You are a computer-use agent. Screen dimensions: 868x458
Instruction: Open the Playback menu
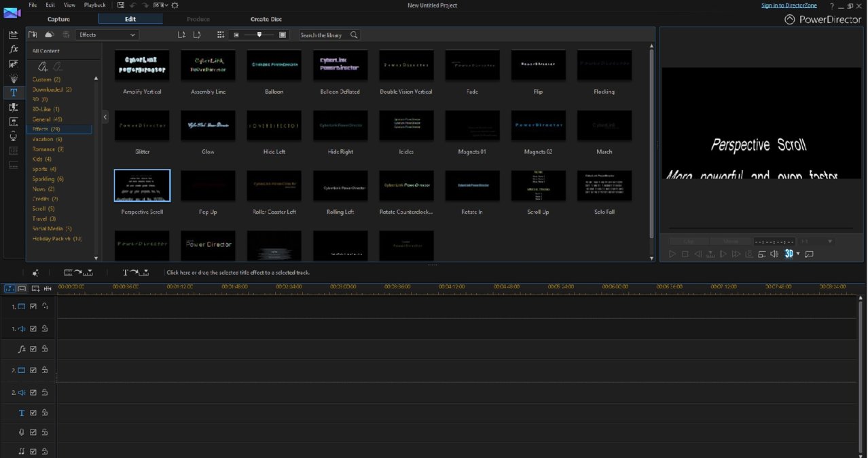click(94, 5)
